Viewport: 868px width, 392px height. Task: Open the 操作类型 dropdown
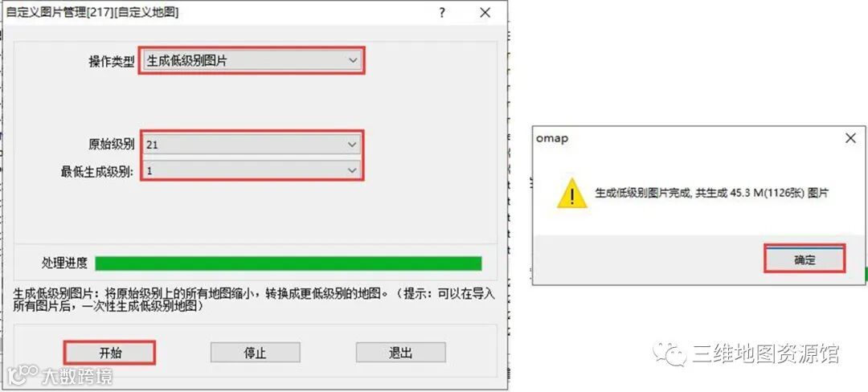pyautogui.click(x=252, y=61)
